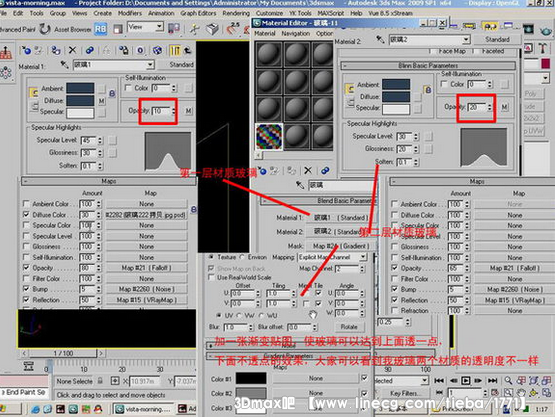Image resolution: width=555 pixels, height=420 pixels.
Task: Click Go to Parent icon in left toolbar
Action: coord(187,50)
